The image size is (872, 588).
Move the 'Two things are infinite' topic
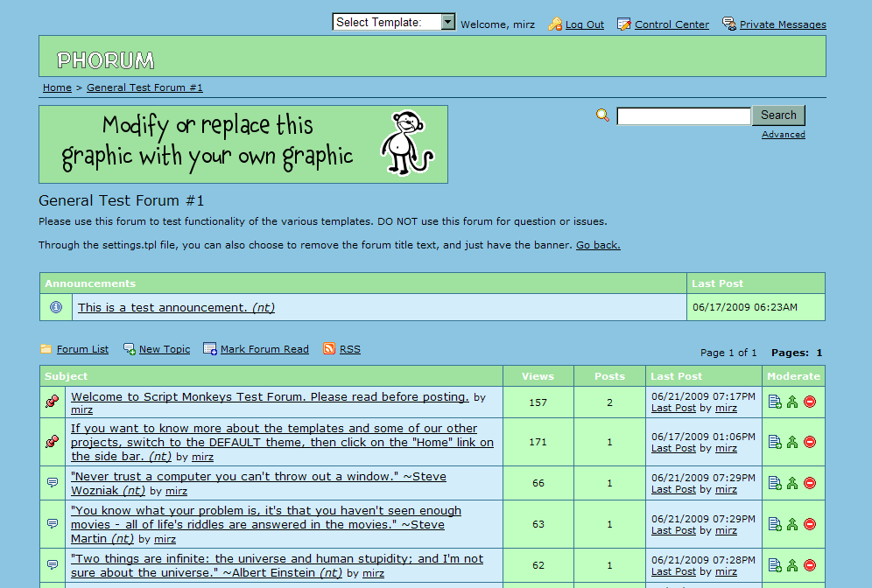click(x=775, y=565)
